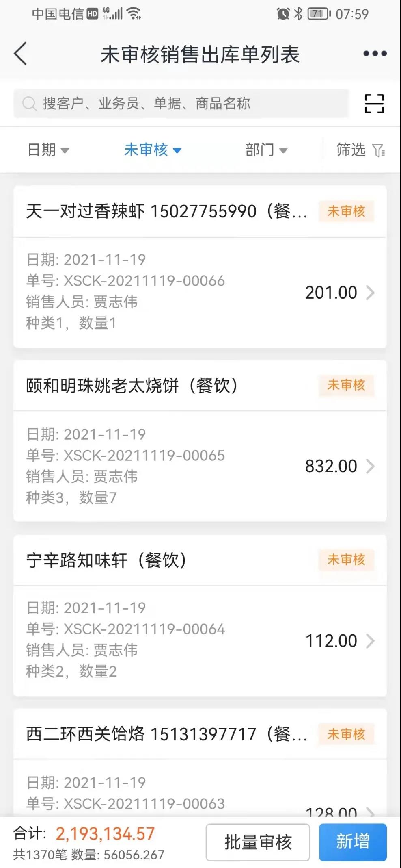Tap 未审核 badge on 天一对过香辣虾 order
Image resolution: width=401 pixels, height=868 pixels.
[346, 211]
